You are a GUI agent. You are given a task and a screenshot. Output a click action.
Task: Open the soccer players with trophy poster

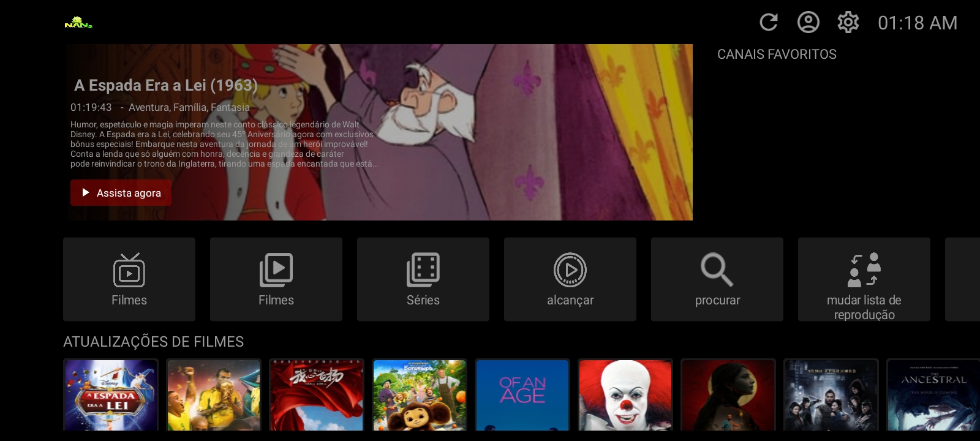click(214, 395)
